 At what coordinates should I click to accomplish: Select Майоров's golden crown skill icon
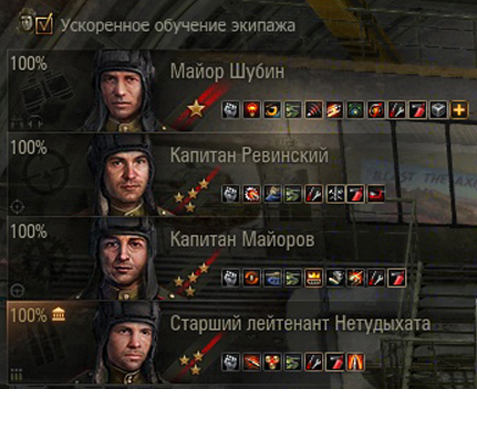coord(314,278)
